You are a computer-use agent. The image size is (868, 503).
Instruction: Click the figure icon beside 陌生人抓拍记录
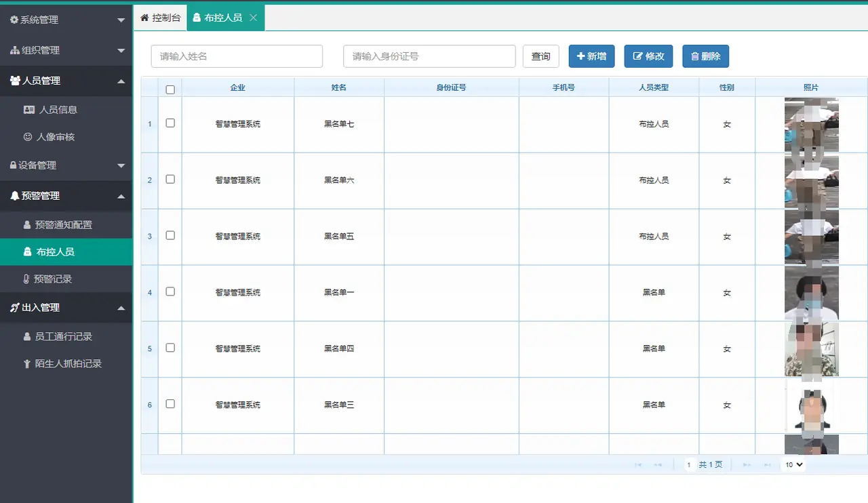[27, 364]
